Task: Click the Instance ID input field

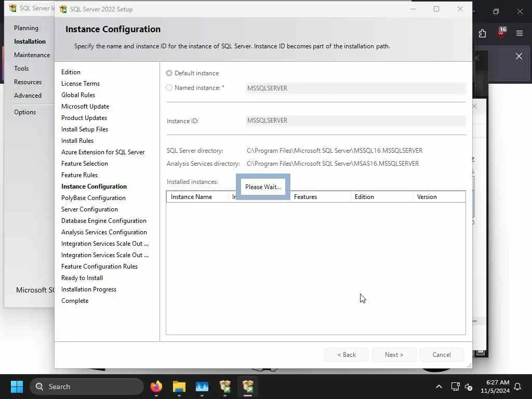Action: tap(355, 121)
